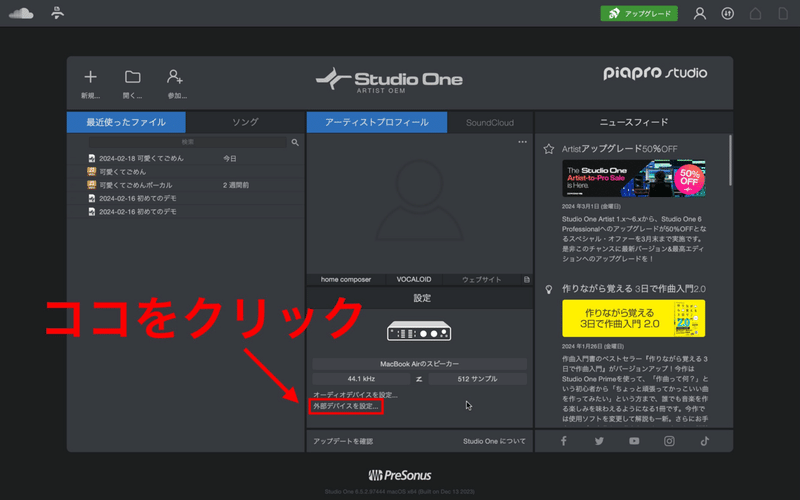Open the TikTok icon in footer
Viewport: 800px width, 500px height.
[x=705, y=441]
